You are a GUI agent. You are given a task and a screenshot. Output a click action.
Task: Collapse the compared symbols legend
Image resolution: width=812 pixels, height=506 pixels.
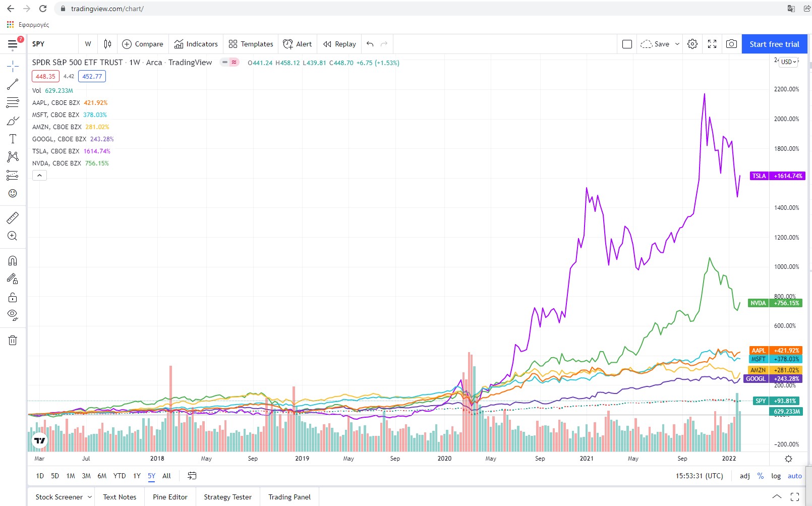[x=39, y=176]
